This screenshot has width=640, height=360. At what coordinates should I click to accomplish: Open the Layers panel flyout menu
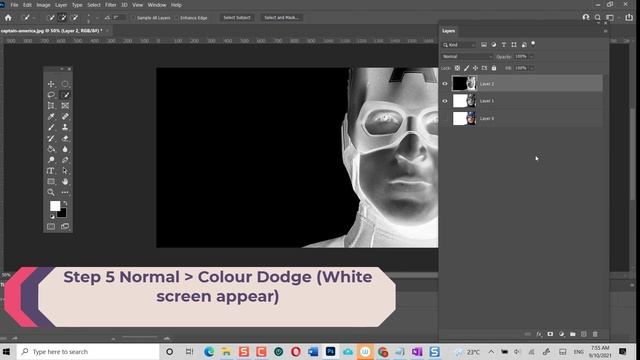click(x=605, y=31)
